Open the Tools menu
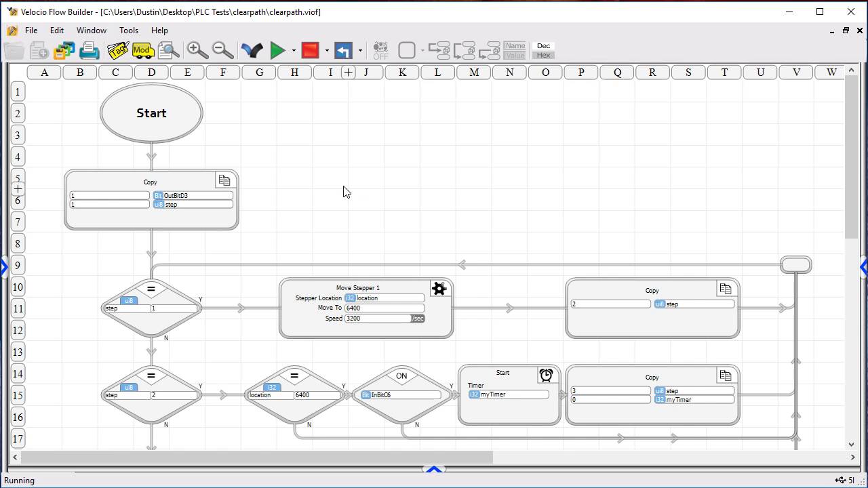Image resolution: width=868 pixels, height=488 pixels. coord(129,30)
